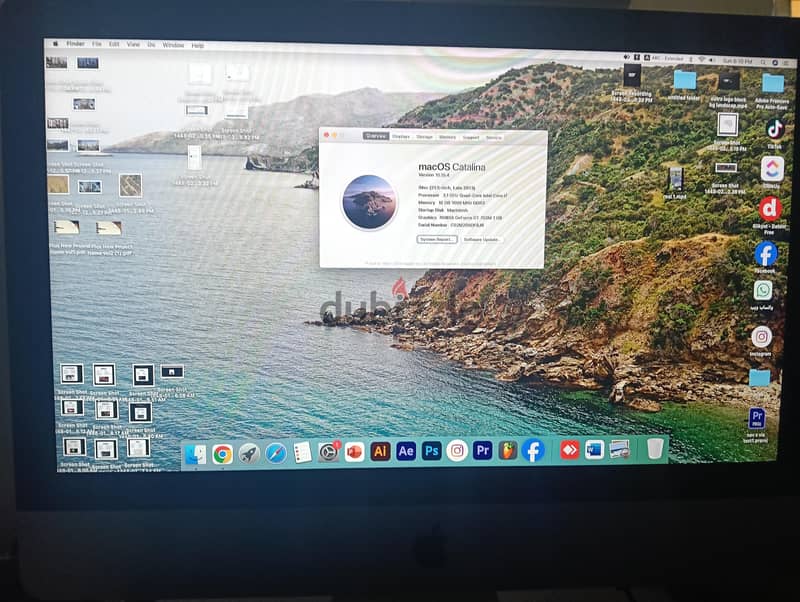Viewport: 800px width, 602px height.
Task: Open volume control in menu bar
Action: click(x=711, y=60)
